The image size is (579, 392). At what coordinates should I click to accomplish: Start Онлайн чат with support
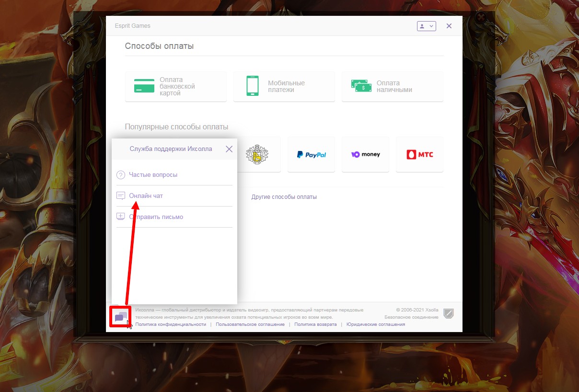tap(146, 196)
